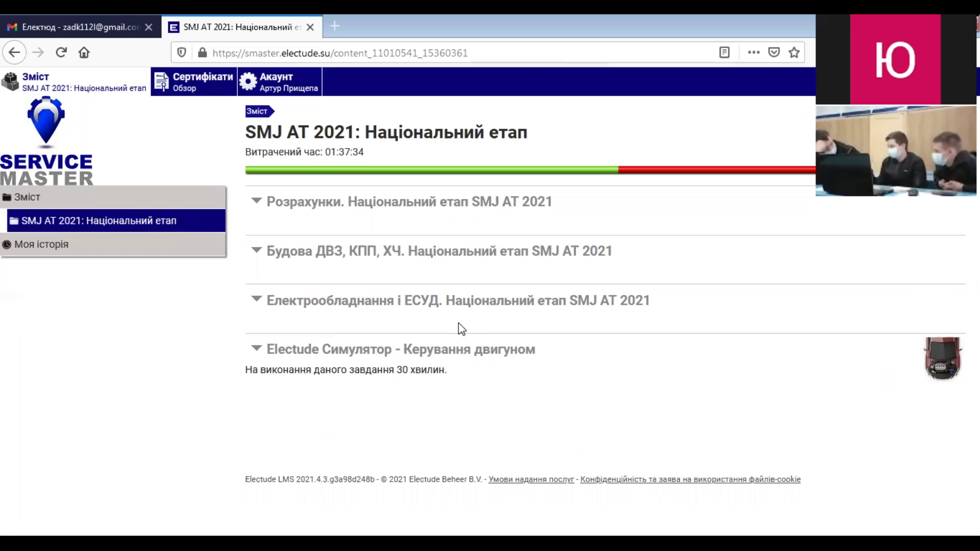Click the green-red progress bar
This screenshot has height=551, width=980.
coord(530,170)
